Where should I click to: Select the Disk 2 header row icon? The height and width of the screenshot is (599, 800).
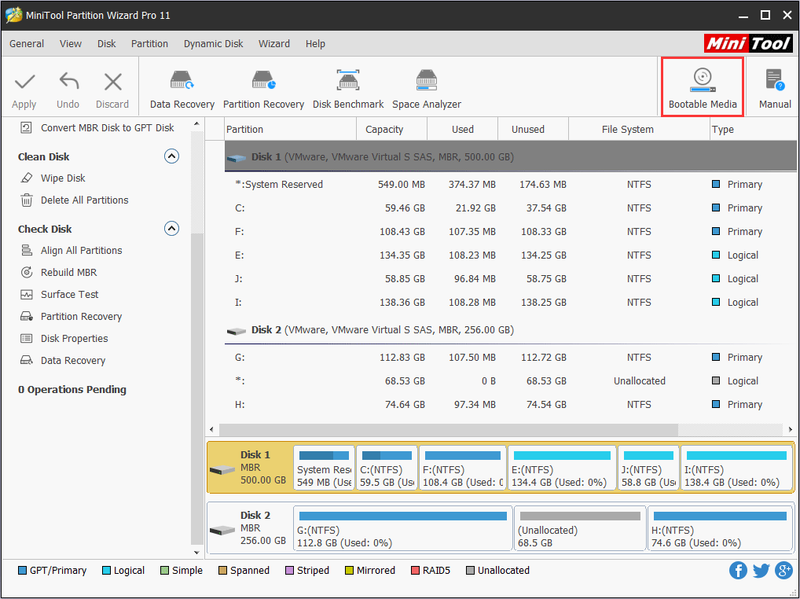pyautogui.click(x=236, y=331)
